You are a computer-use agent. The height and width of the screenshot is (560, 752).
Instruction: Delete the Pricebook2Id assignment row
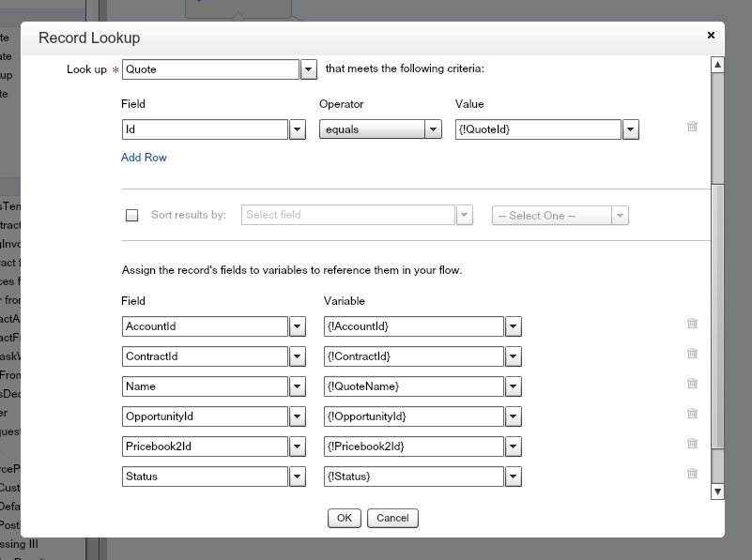(692, 444)
